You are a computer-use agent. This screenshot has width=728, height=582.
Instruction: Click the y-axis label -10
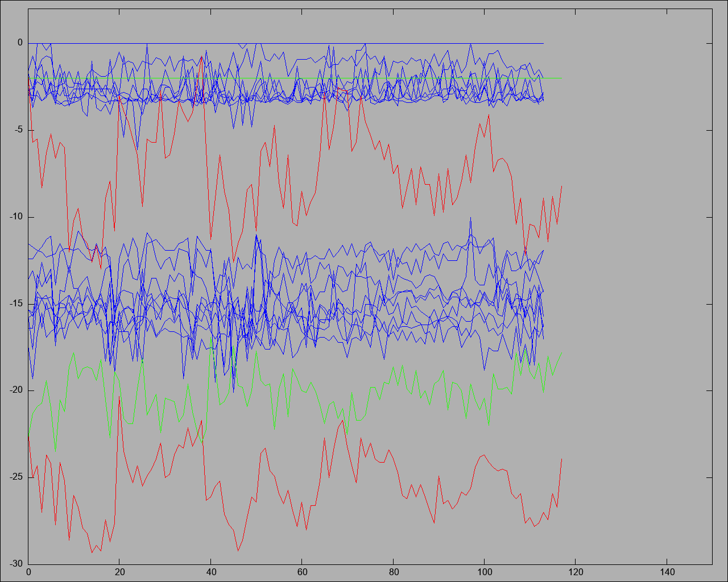pos(16,217)
